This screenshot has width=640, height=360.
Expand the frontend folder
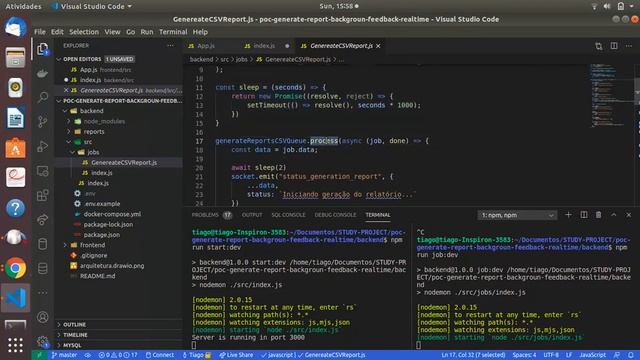pyautogui.click(x=65, y=245)
